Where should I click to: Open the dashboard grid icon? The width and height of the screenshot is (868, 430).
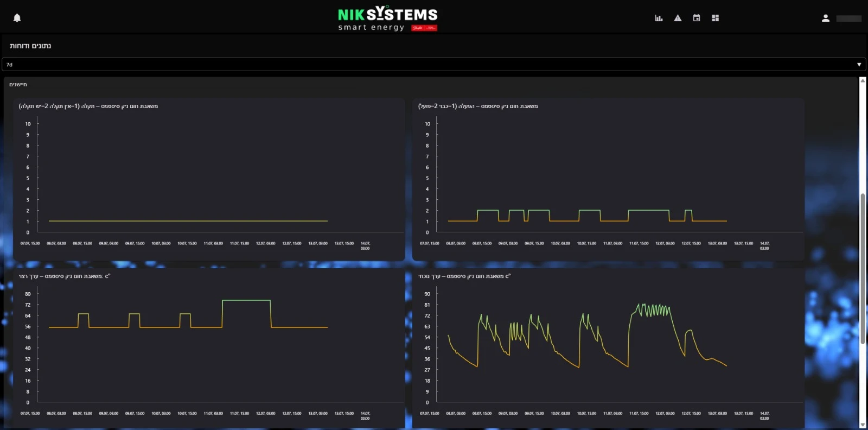point(715,18)
